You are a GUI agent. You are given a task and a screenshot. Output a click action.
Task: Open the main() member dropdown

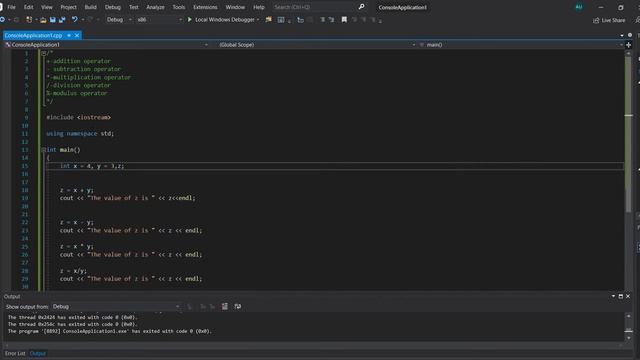pos(521,44)
